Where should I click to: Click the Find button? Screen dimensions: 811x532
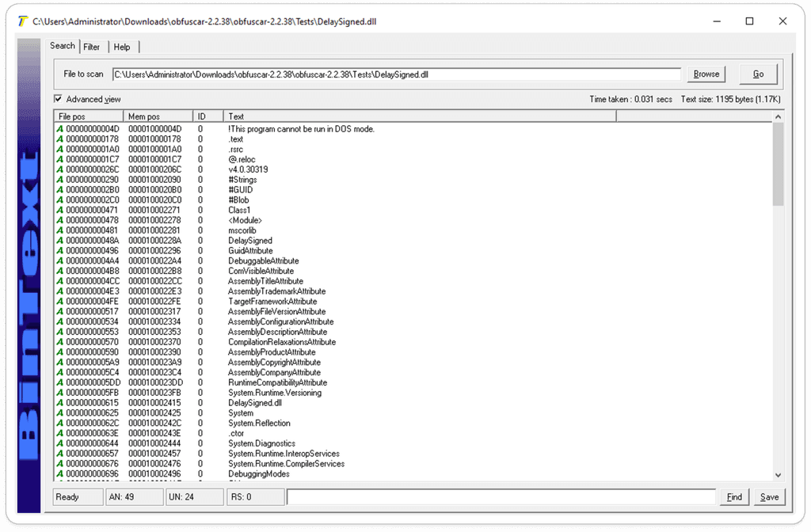(x=733, y=496)
